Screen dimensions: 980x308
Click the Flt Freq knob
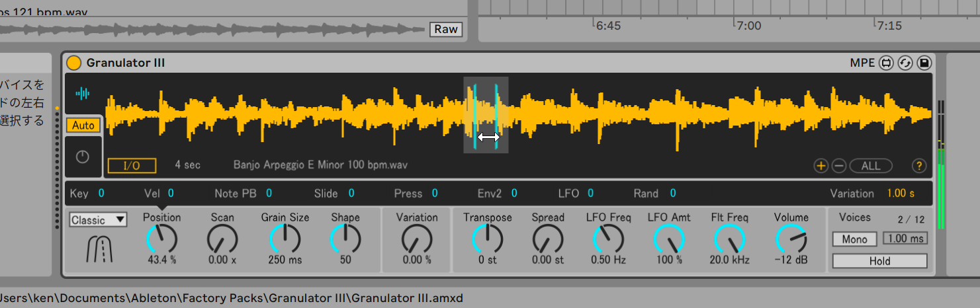click(x=730, y=239)
